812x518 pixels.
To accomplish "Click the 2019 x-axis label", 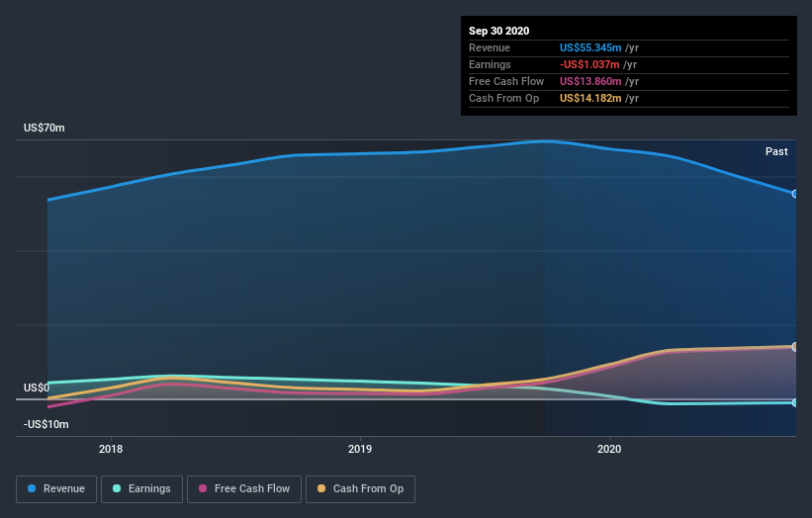I will coord(360,449).
